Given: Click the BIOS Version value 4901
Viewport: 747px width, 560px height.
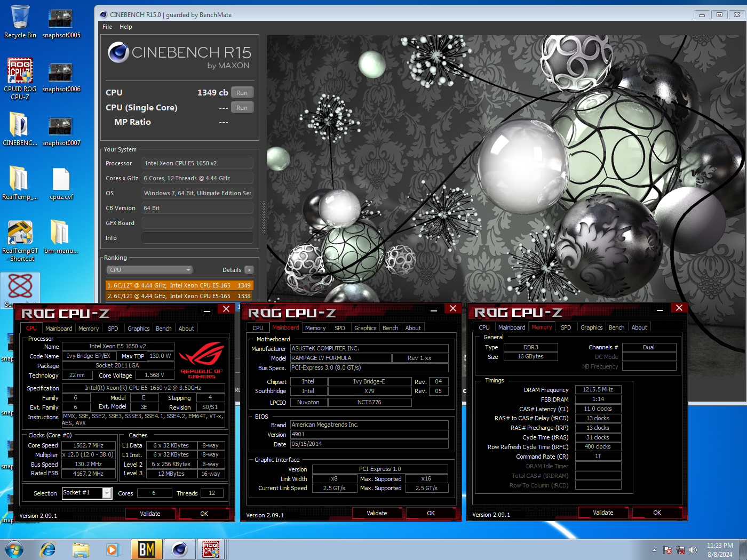Looking at the screenshot, I should click(x=369, y=434).
